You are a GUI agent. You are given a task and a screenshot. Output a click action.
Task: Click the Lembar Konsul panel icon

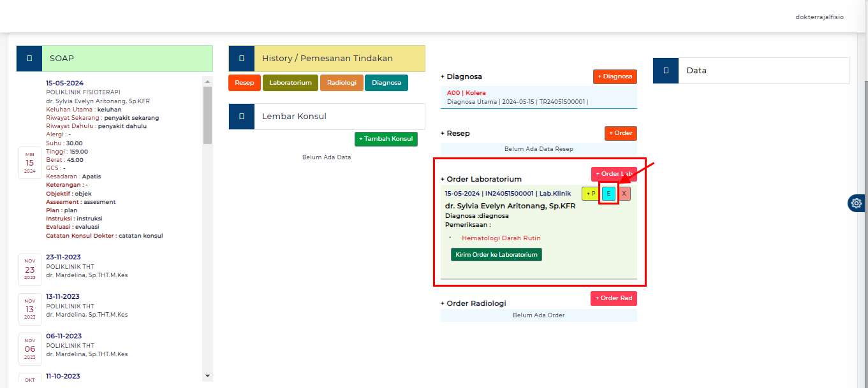242,117
